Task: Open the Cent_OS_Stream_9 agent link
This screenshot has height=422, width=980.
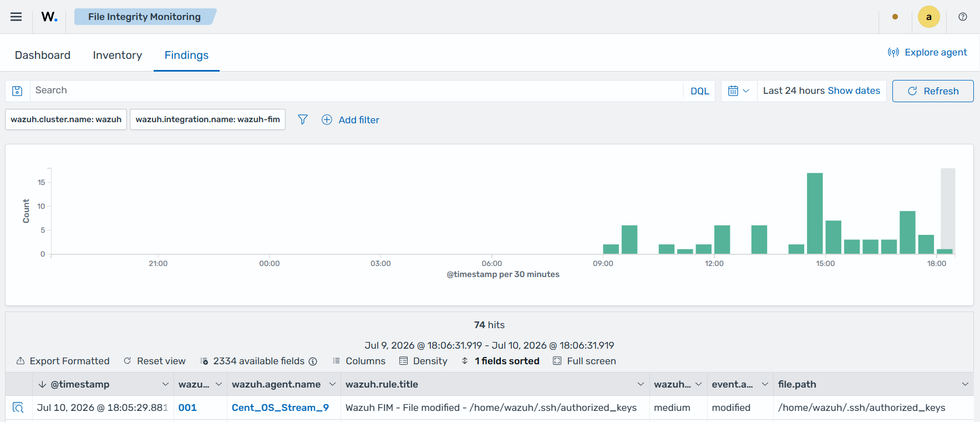Action: pos(280,408)
